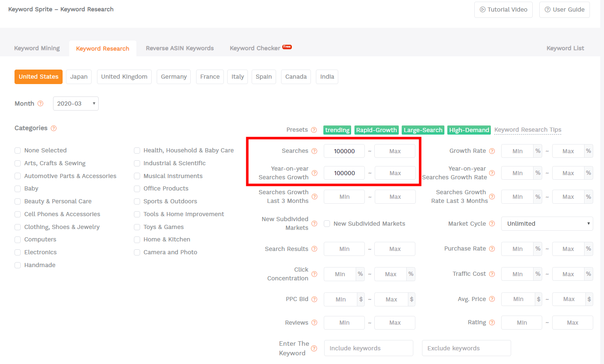
Task: Select the Japan marketplace
Action: [79, 77]
